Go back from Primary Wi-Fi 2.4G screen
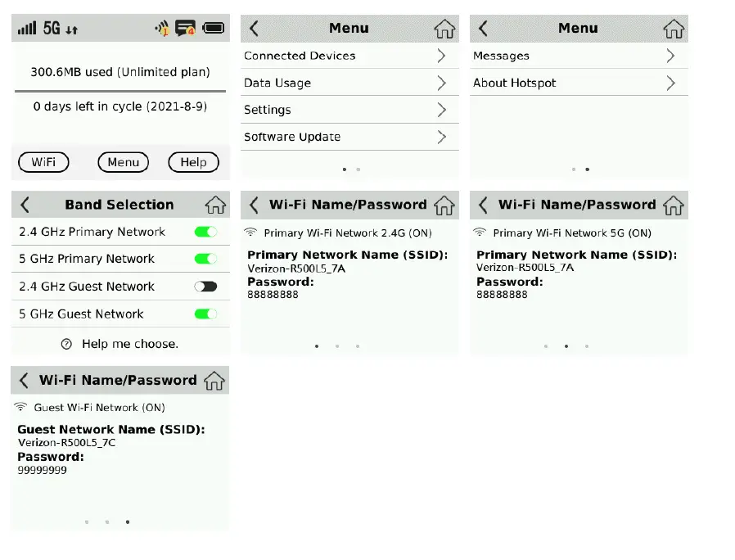 tap(255, 205)
